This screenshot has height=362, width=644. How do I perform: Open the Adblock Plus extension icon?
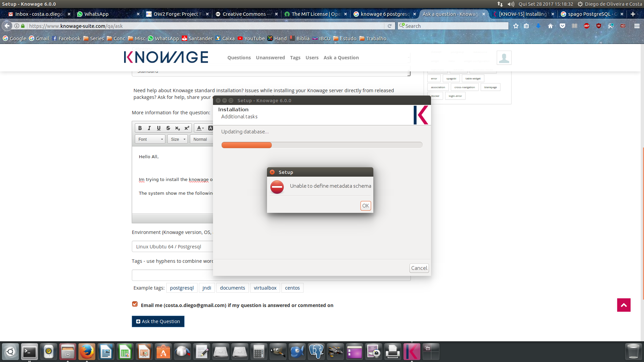(587, 26)
